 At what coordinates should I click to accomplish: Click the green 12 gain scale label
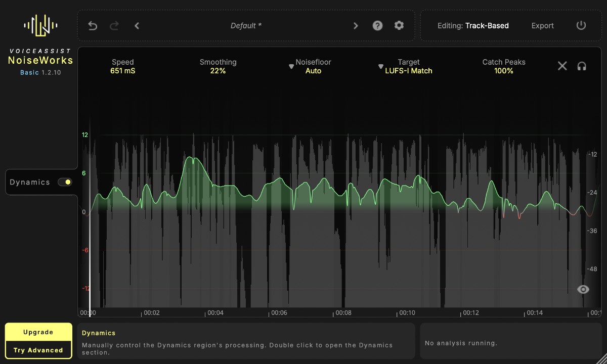tap(84, 135)
